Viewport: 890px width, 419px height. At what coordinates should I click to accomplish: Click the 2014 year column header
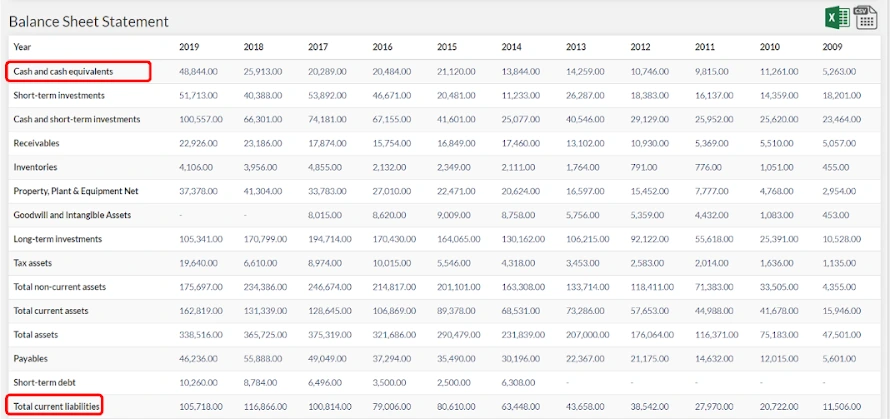coord(511,47)
